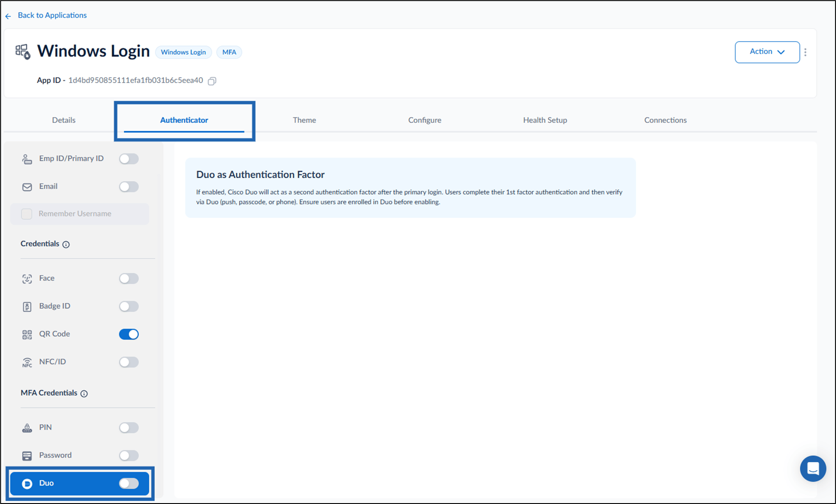
Task: Go to the Configure tab
Action: [x=424, y=120]
